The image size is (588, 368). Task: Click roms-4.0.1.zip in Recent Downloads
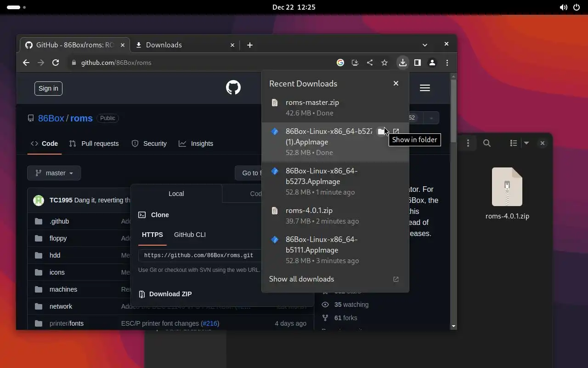pos(335,215)
